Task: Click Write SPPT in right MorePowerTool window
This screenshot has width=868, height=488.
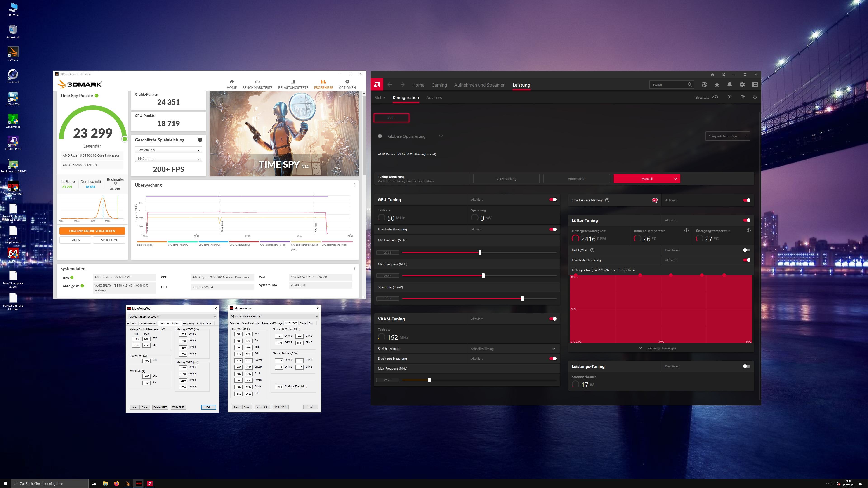Action: click(280, 407)
